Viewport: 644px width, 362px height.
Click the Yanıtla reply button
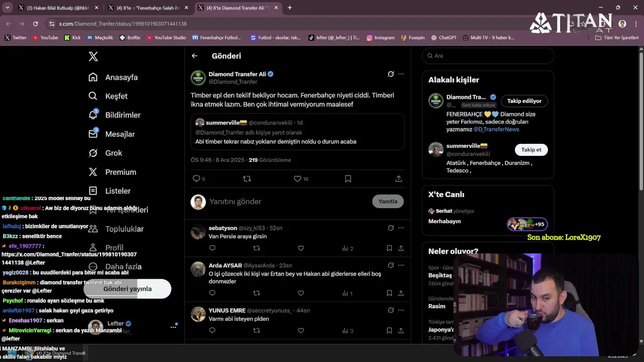[x=388, y=201]
